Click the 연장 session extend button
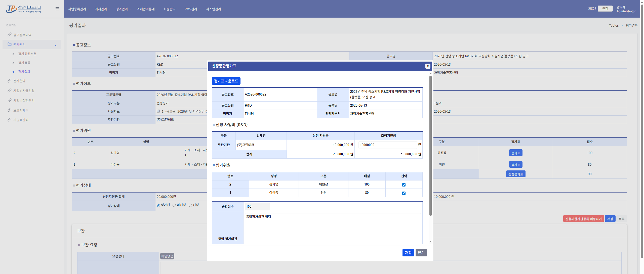Viewport: 644px width, 274px height. [x=605, y=9]
